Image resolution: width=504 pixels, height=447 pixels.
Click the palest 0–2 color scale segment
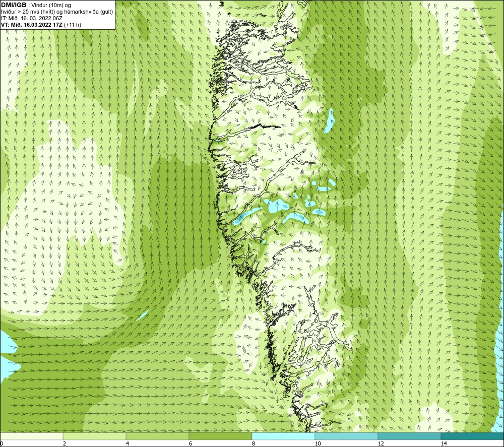pos(31,436)
